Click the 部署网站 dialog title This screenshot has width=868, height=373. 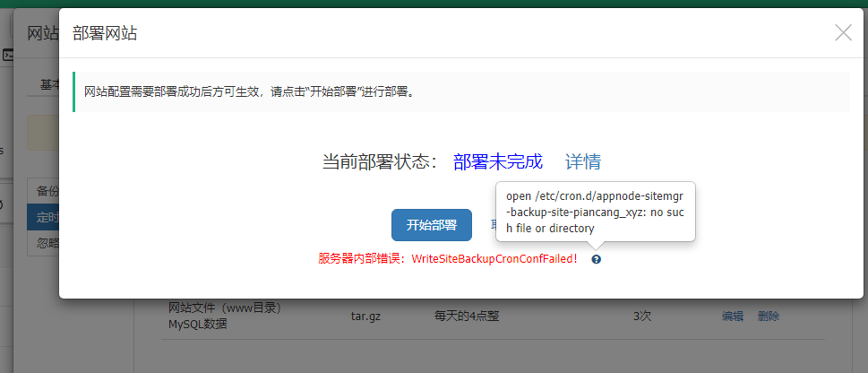click(x=105, y=34)
